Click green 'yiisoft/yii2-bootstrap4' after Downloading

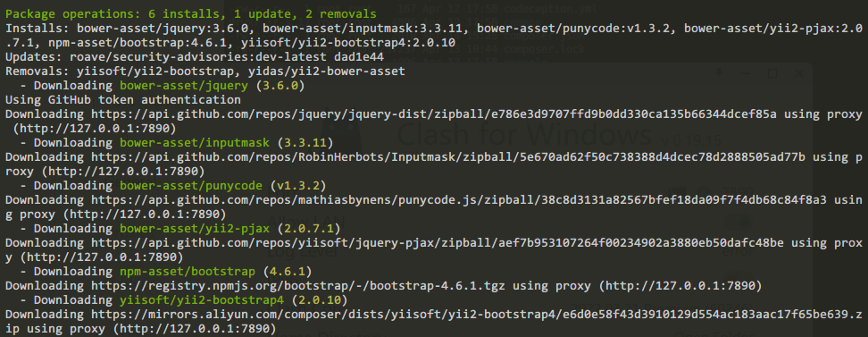click(202, 301)
